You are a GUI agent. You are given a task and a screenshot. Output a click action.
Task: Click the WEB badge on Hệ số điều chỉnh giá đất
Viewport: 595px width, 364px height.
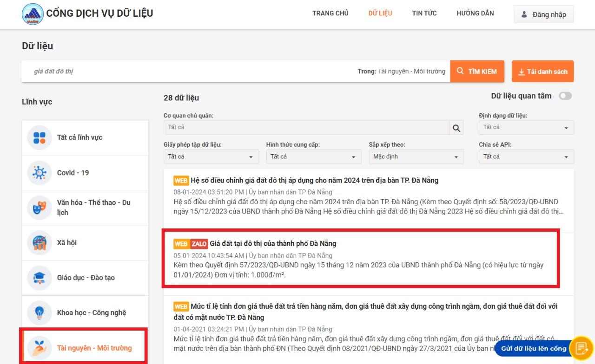click(181, 181)
